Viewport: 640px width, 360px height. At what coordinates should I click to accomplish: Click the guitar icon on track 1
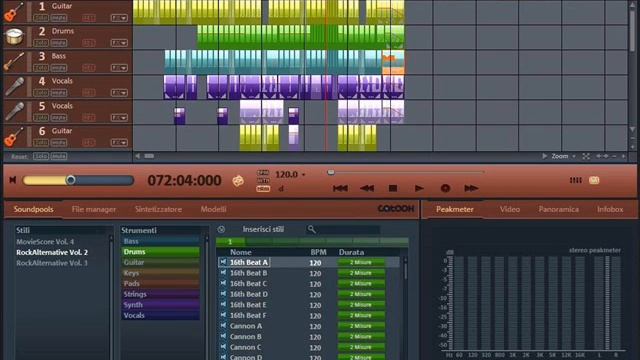tap(13, 12)
